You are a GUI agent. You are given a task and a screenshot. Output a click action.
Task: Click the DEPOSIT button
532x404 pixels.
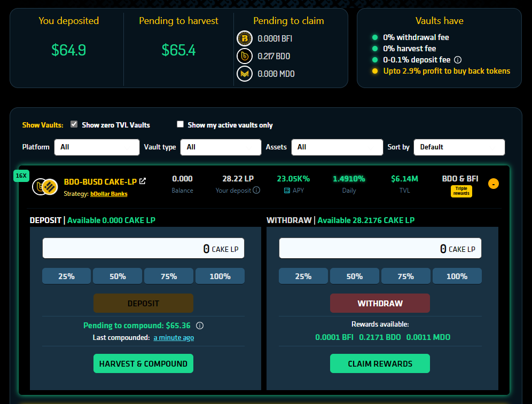[x=143, y=303]
